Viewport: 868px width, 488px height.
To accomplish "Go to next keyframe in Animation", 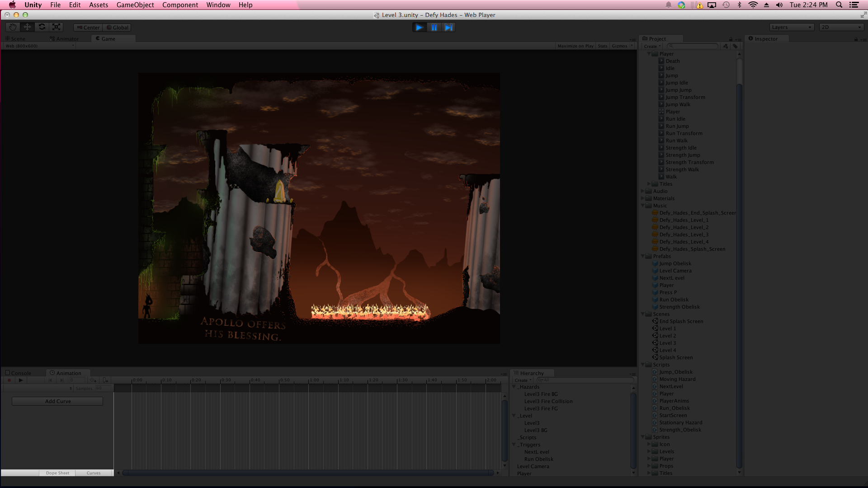I will coord(62,380).
